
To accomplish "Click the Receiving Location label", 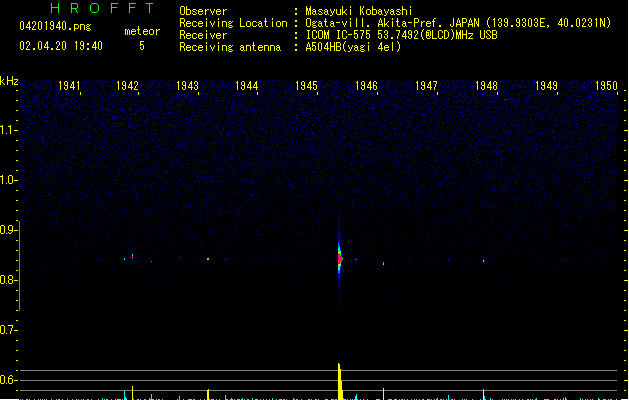I will click(233, 23).
